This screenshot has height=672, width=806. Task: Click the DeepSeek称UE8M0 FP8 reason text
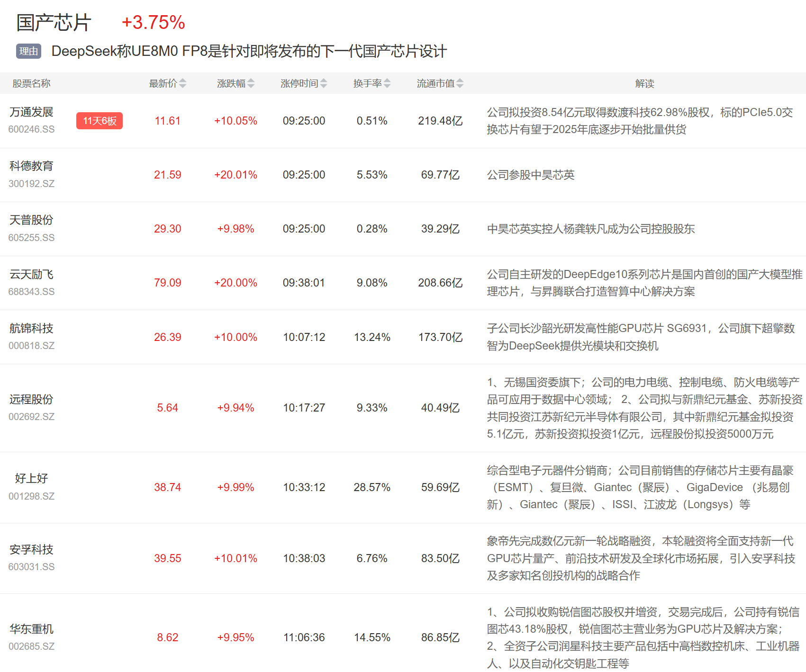249,51
